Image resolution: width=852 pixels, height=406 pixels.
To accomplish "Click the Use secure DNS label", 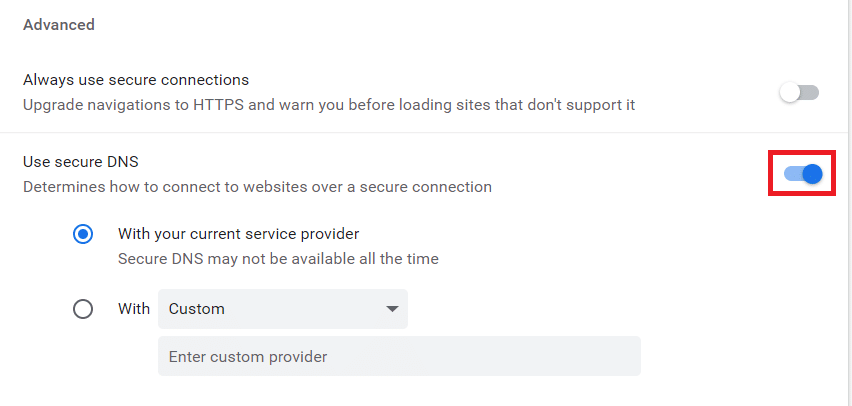I will (x=81, y=161).
